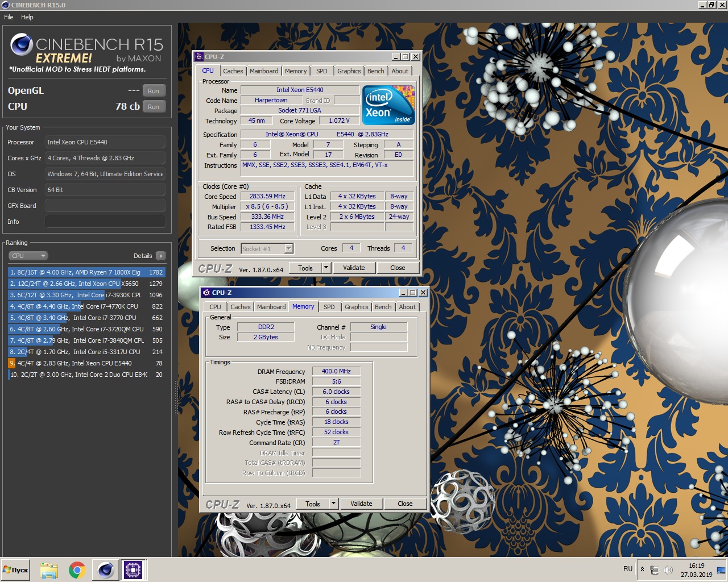Viewport: 728px width, 582px height.
Task: Run the OpenGL benchmark
Action: [x=154, y=91]
